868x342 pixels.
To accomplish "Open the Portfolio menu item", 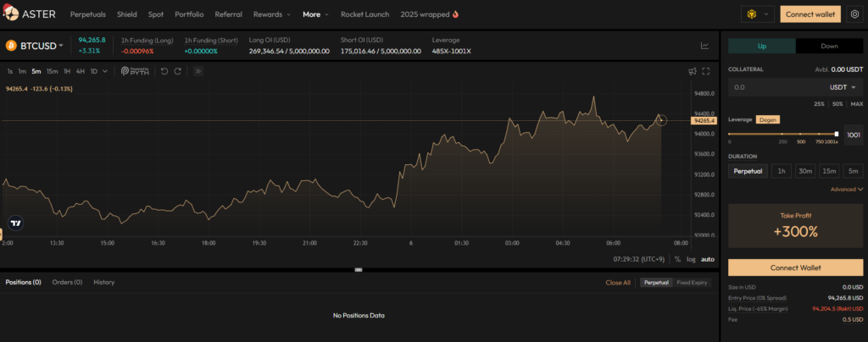I will click(189, 14).
